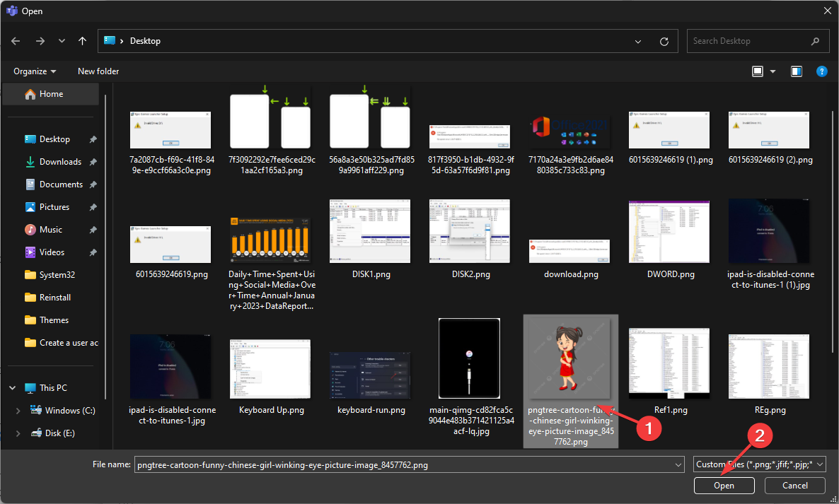Click the Back navigation arrow
The width and height of the screenshot is (839, 504).
point(16,41)
